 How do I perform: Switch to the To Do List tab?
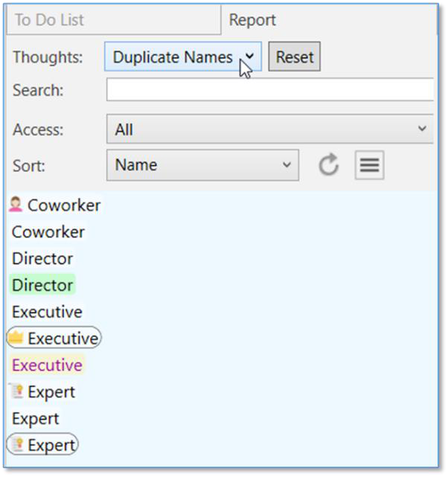[x=113, y=20]
